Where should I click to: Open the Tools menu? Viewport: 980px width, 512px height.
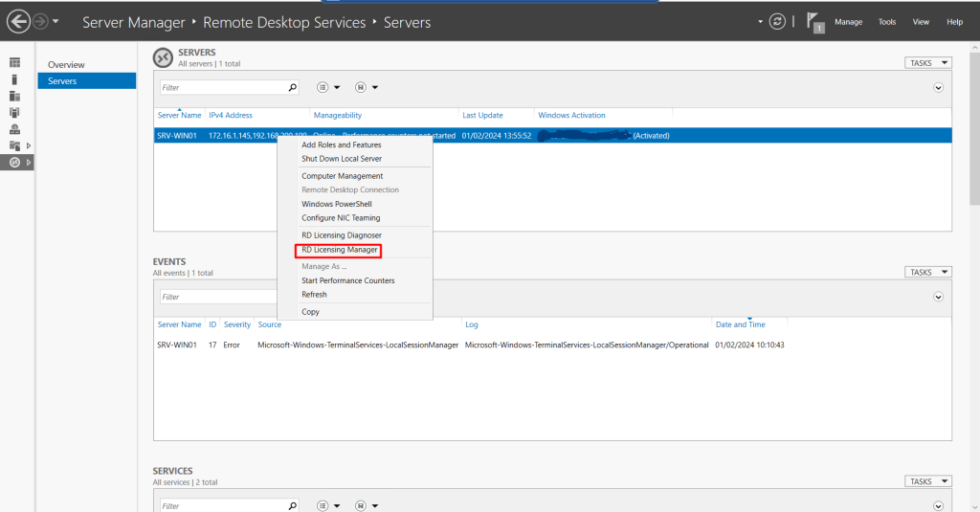point(887,22)
